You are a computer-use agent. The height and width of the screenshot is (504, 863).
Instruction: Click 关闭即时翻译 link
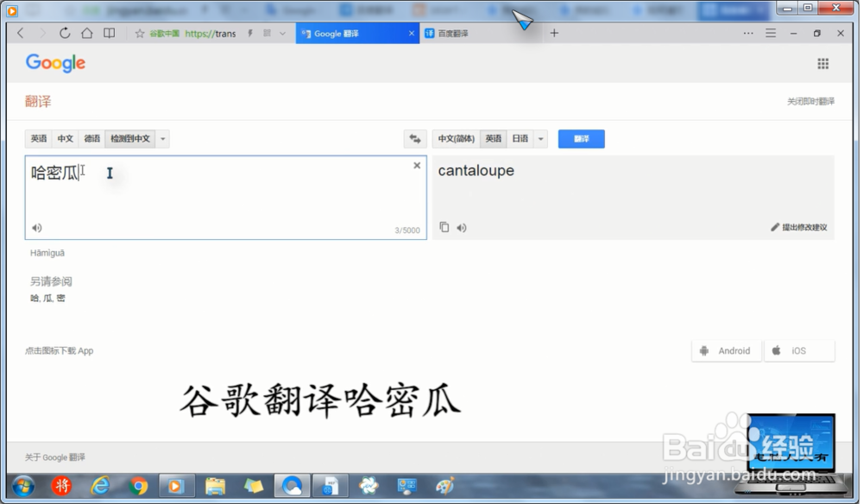810,101
